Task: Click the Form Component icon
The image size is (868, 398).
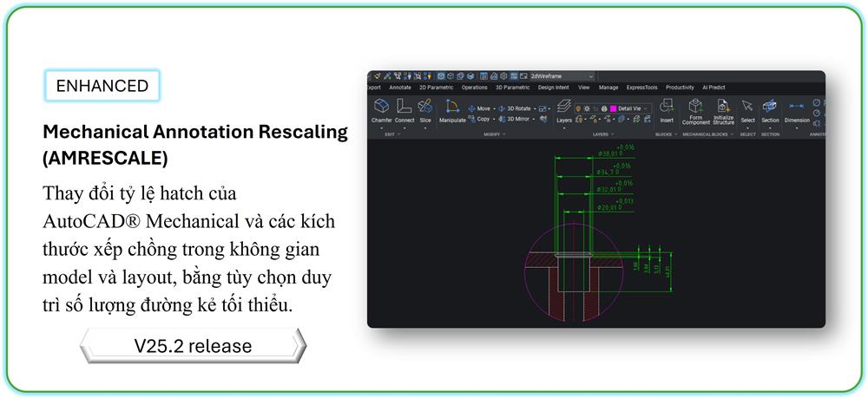Action: click(696, 105)
